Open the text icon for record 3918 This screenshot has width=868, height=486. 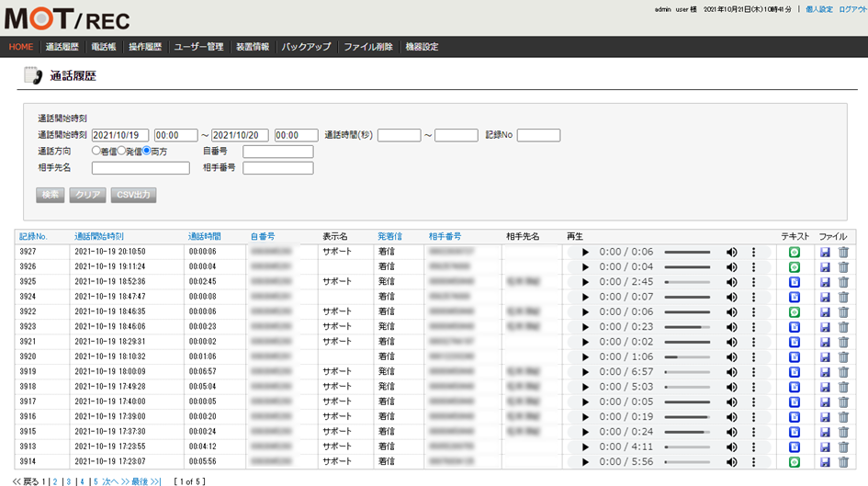point(795,387)
